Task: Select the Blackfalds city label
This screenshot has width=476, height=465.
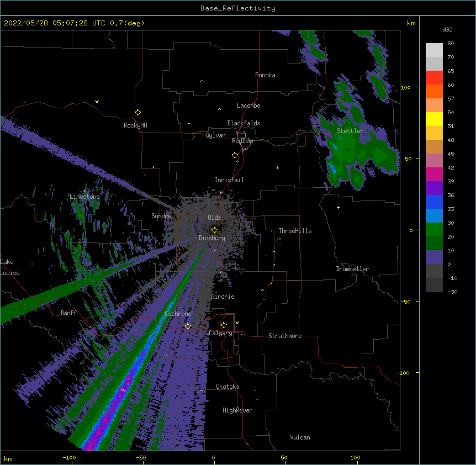Action: click(x=244, y=123)
